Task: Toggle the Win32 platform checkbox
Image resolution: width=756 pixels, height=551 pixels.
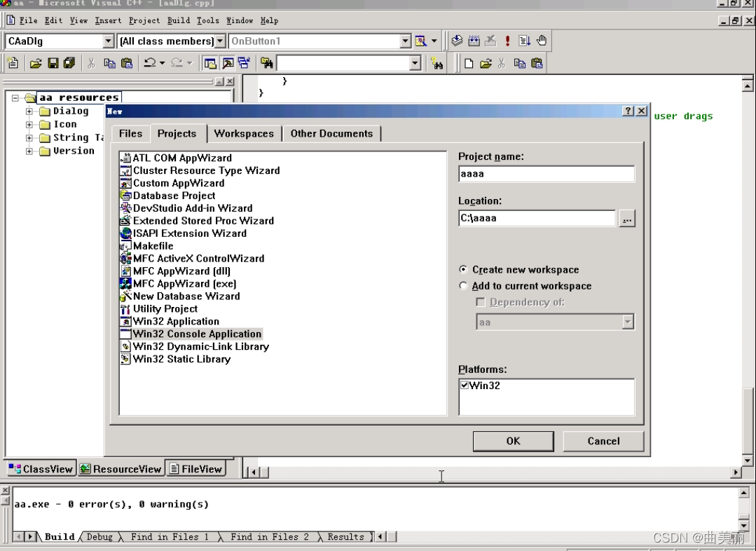Action: 465,385
